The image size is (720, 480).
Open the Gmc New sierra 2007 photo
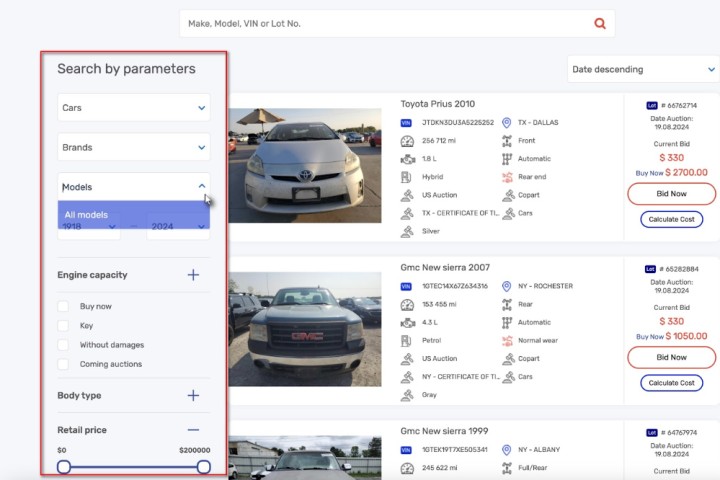click(x=305, y=329)
